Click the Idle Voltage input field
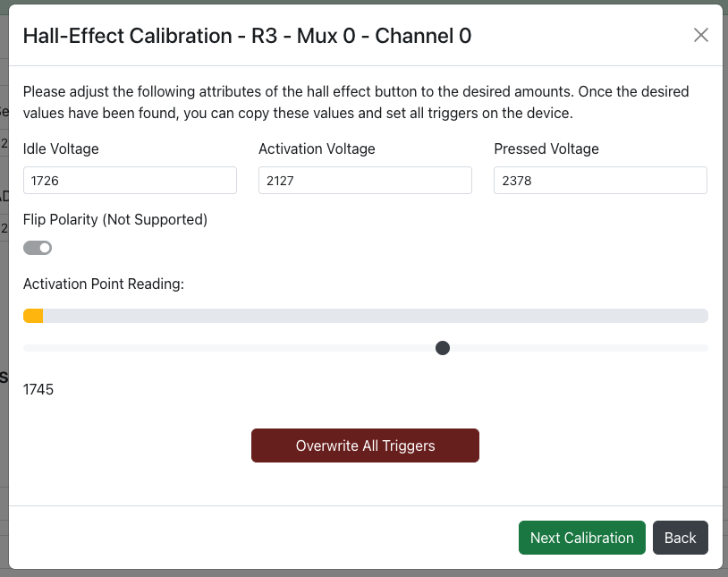Image resolution: width=728 pixels, height=577 pixels. pyautogui.click(x=130, y=180)
